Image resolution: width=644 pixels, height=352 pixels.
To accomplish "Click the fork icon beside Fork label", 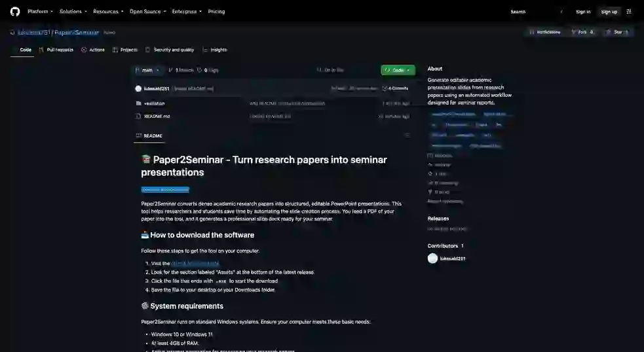I will tap(574, 32).
